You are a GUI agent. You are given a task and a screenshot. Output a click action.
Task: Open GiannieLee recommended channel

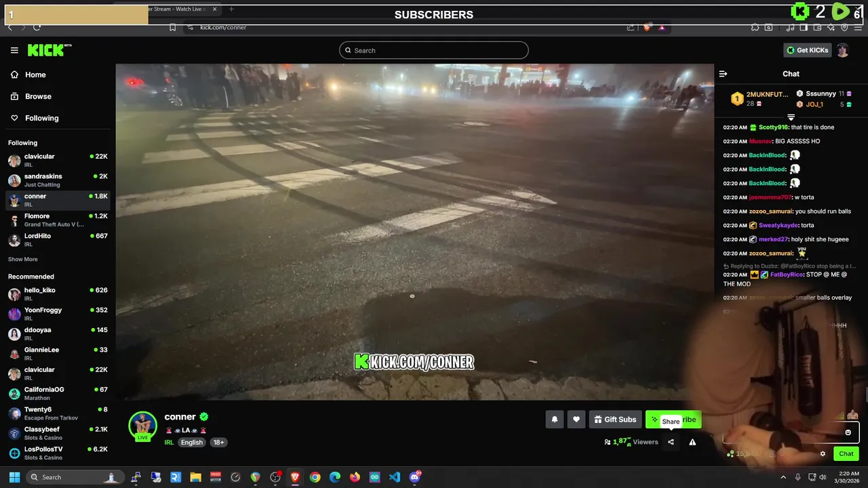tap(58, 354)
